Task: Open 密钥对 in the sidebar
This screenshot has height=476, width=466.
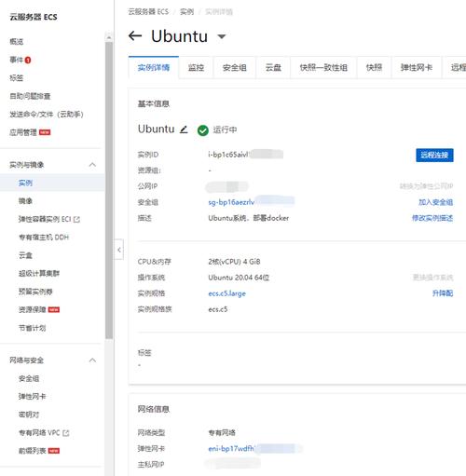Action: [x=29, y=415]
